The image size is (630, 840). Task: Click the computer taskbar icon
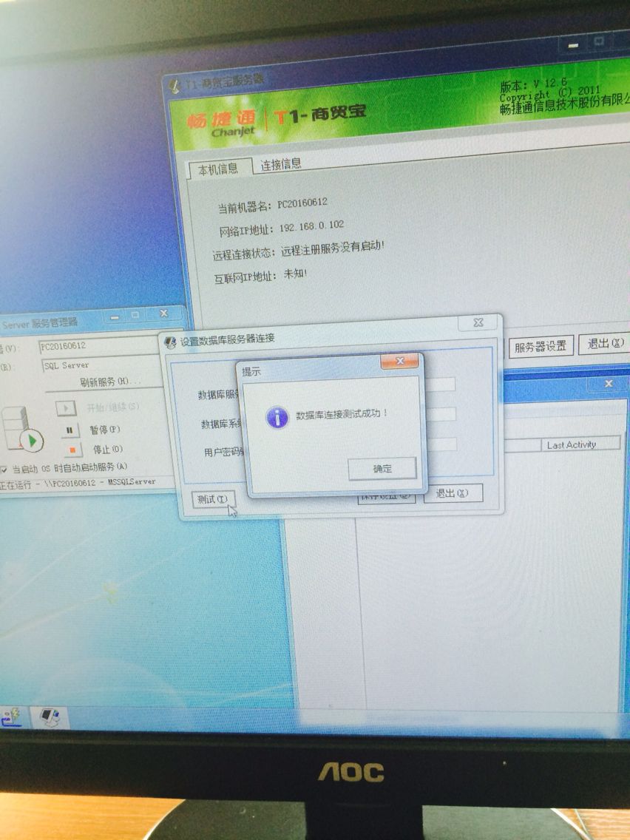(50, 717)
